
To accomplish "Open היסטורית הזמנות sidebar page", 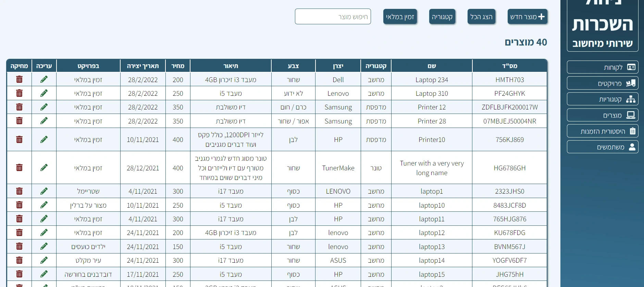I will click(x=602, y=131).
